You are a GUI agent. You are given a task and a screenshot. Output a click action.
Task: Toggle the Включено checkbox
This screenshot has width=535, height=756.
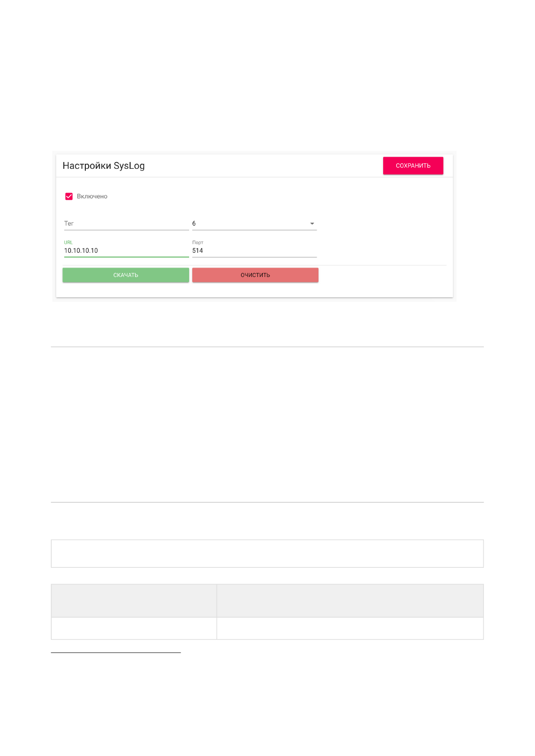pos(69,197)
